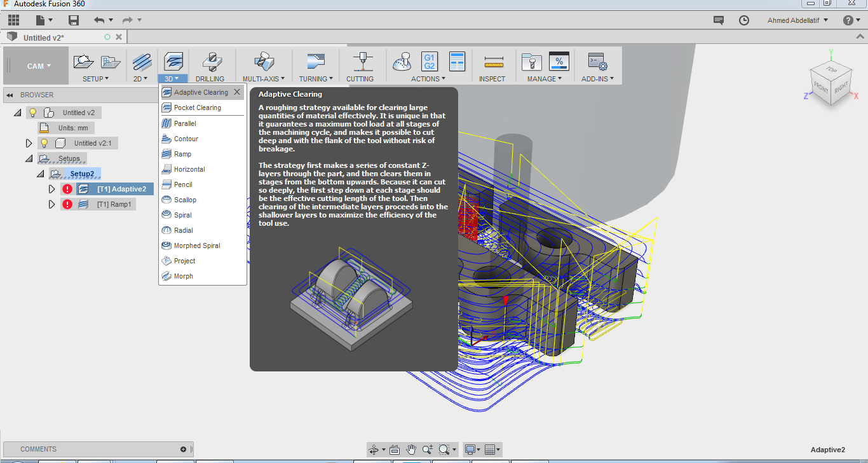The height and width of the screenshot is (463, 868).
Task: Open the Task Manager percent icon
Action: 559,61
